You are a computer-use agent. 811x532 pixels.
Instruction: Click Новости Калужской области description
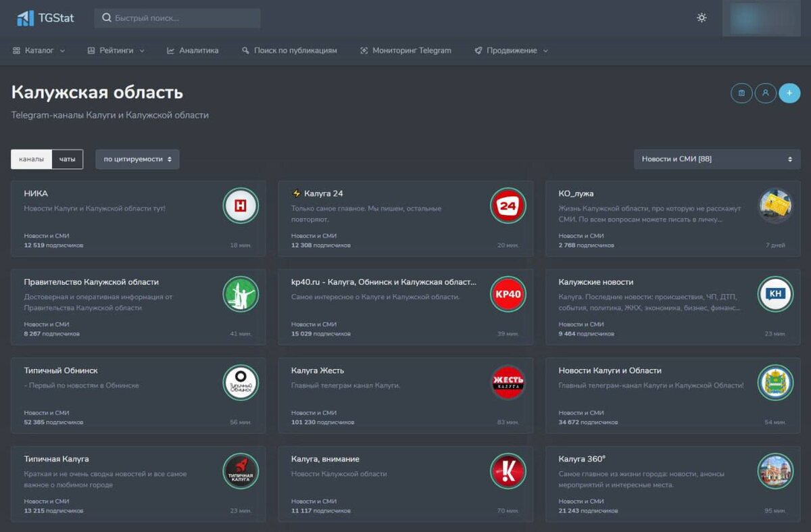(x=339, y=474)
